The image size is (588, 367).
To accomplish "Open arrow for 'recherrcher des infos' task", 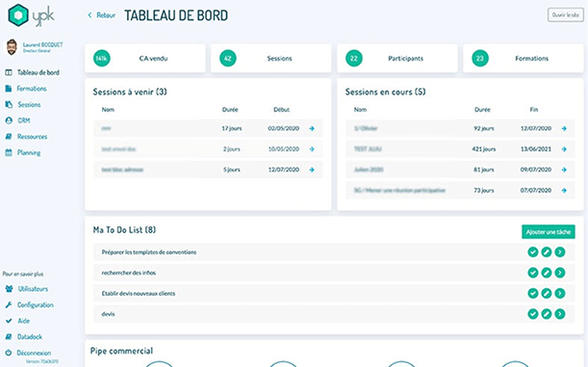I will tap(560, 273).
